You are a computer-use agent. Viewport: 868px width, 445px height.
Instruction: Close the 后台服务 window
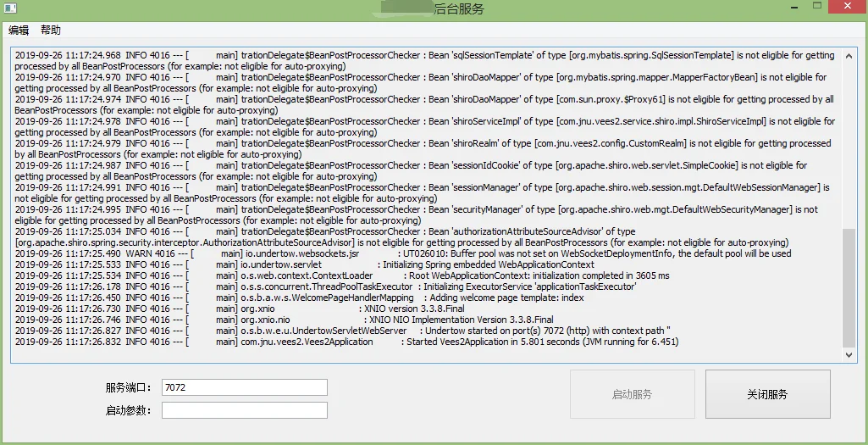(848, 6)
